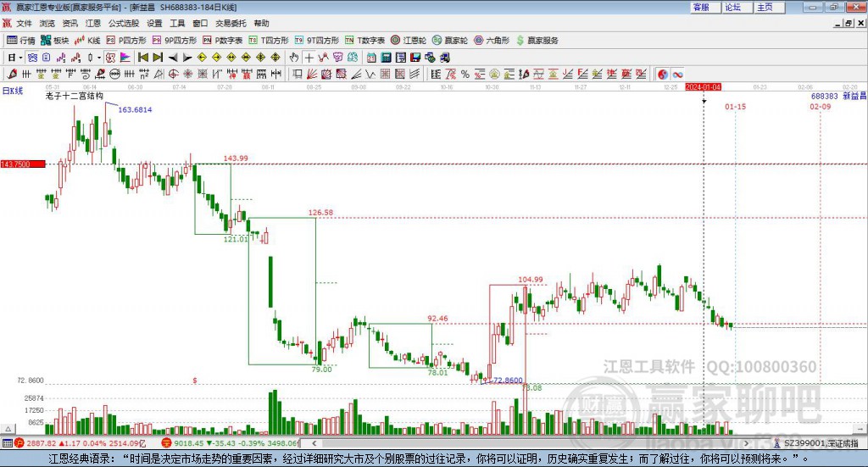Viewport: 868px width, 467px height.
Task: Open the 9P四方形 square tool
Action: tap(175, 41)
